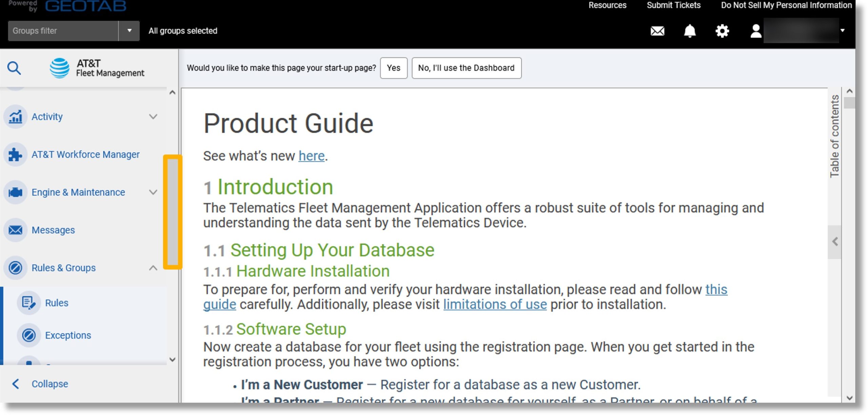This screenshot has width=868, height=415.
Task: Click document pane scroll up arrow
Action: click(850, 91)
